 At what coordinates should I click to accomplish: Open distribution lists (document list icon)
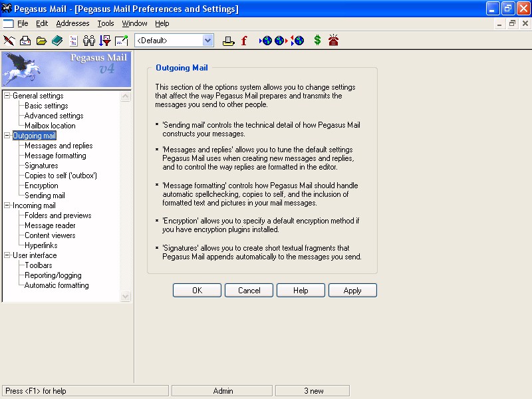coord(74,41)
